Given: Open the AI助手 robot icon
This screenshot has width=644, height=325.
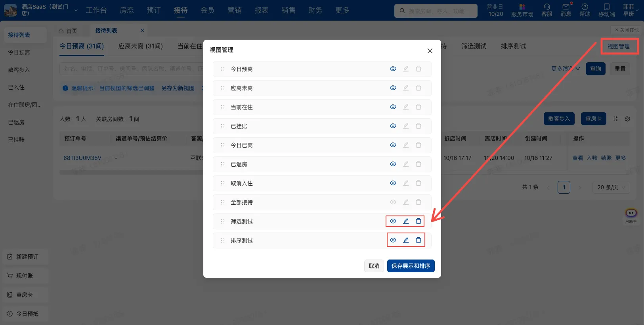Looking at the screenshot, I should (x=631, y=215).
